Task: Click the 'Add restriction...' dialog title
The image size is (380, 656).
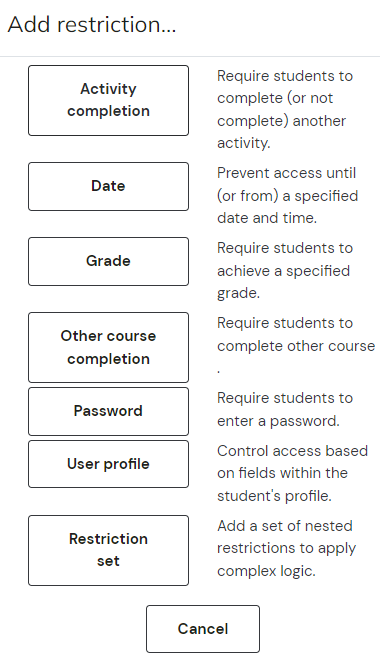Action: 92,24
